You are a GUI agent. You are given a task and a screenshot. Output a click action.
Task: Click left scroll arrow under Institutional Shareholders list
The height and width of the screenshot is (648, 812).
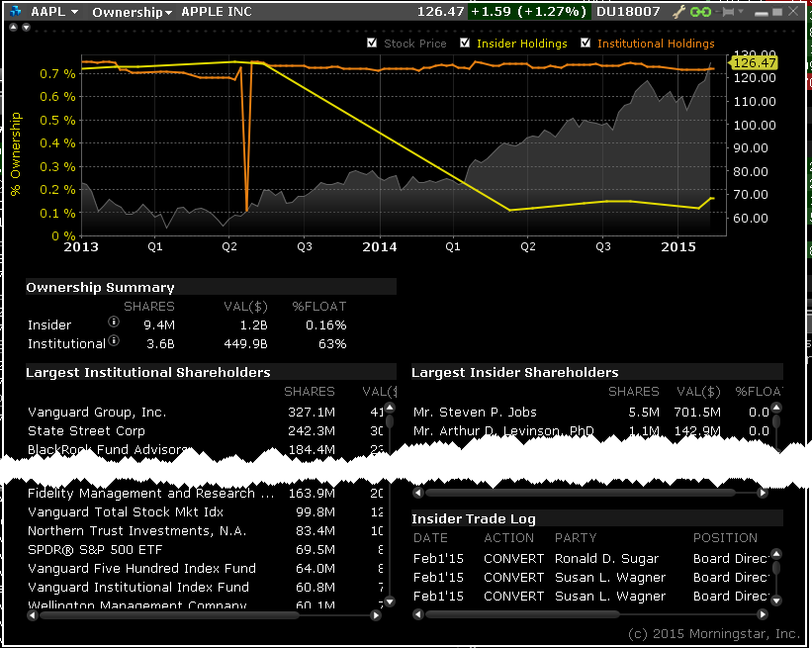[x=32, y=615]
